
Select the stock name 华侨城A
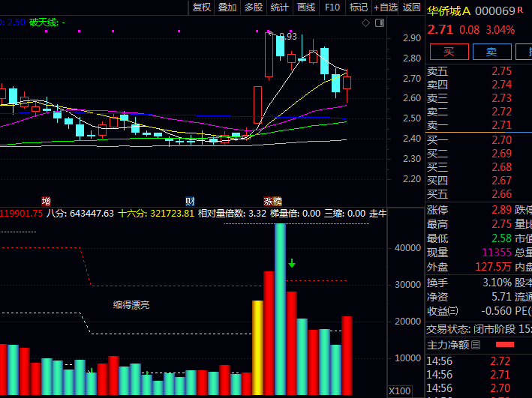point(449,11)
